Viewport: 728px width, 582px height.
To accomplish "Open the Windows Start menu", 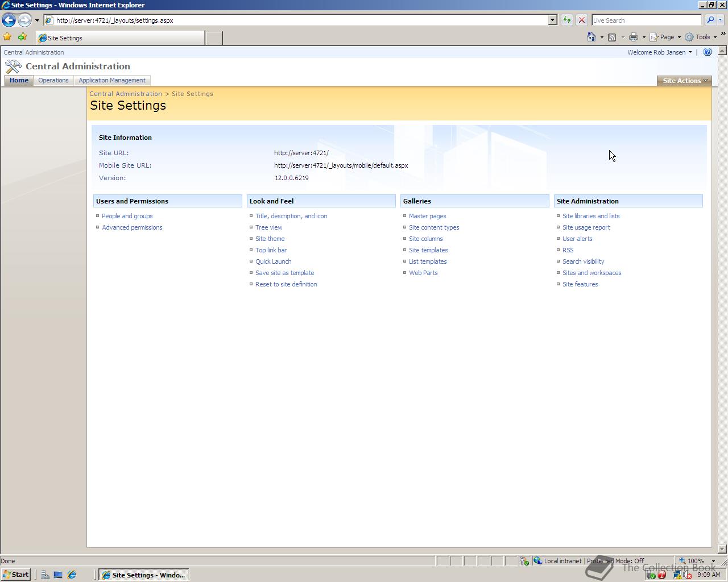I will [x=16, y=575].
